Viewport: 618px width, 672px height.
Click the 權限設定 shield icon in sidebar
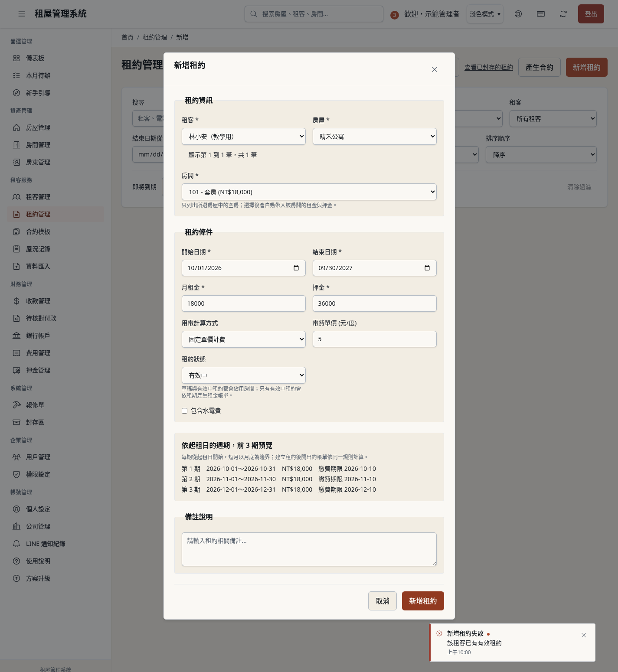(16, 474)
